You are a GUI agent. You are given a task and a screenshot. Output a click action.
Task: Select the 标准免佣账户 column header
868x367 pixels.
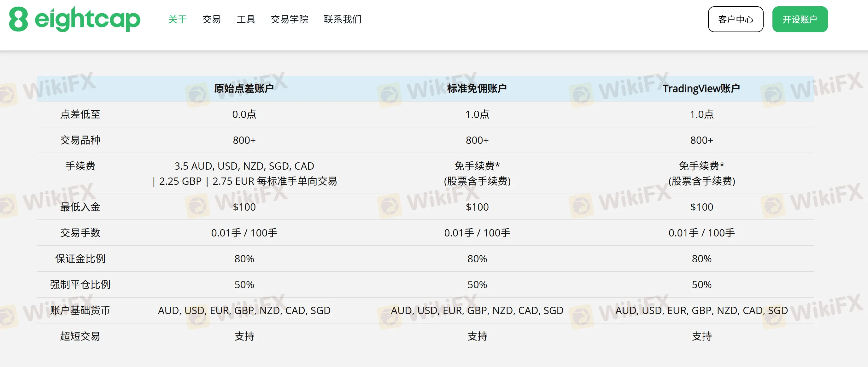point(477,88)
